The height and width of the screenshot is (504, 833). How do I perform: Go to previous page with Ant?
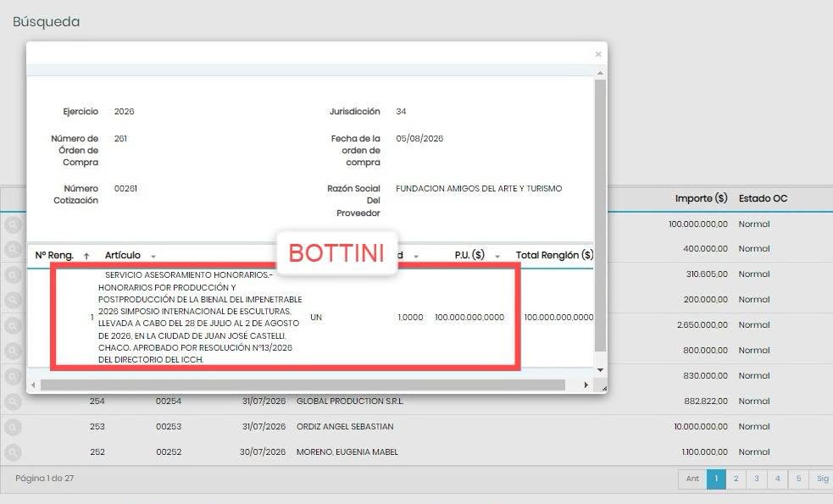tap(692, 479)
